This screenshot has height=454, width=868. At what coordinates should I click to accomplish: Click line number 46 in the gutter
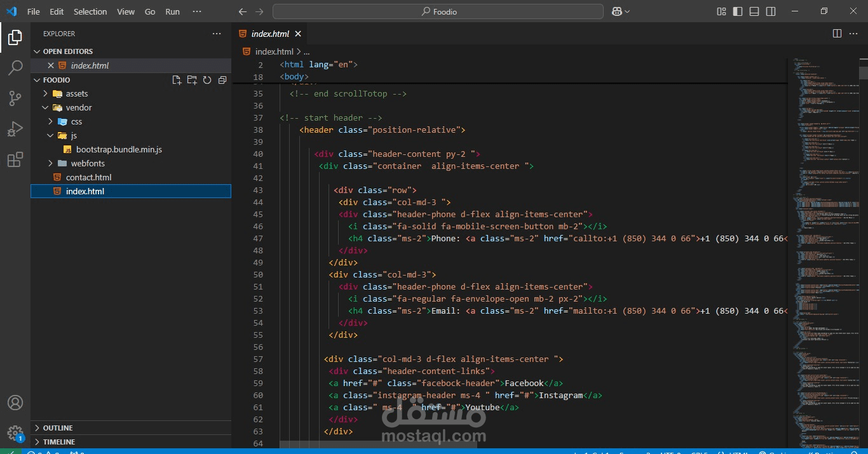tap(258, 226)
